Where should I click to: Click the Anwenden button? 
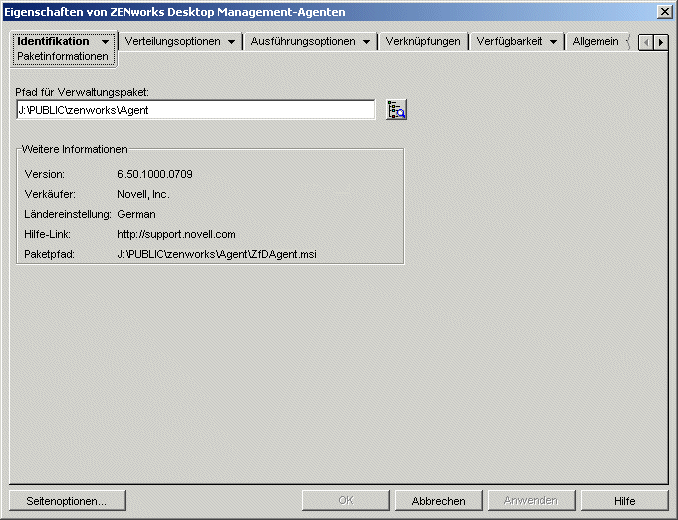click(531, 501)
